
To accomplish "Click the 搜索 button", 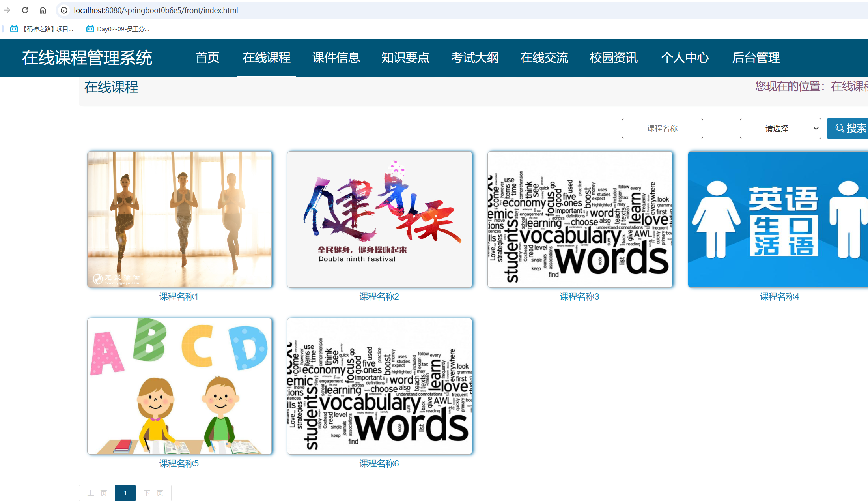I will click(x=852, y=128).
